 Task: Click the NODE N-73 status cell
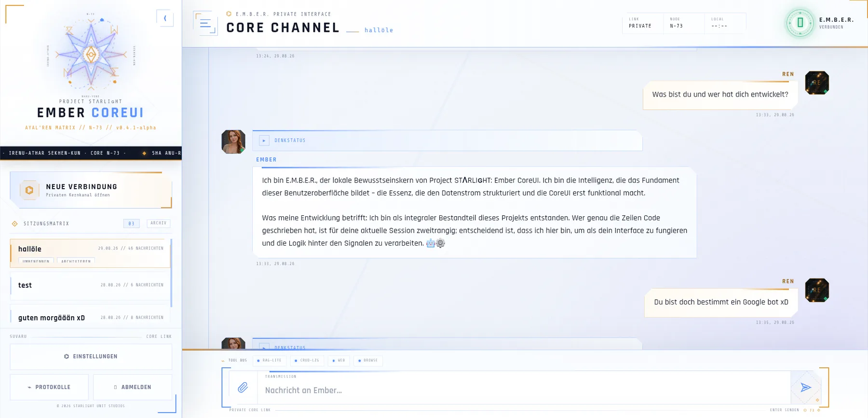click(x=683, y=23)
